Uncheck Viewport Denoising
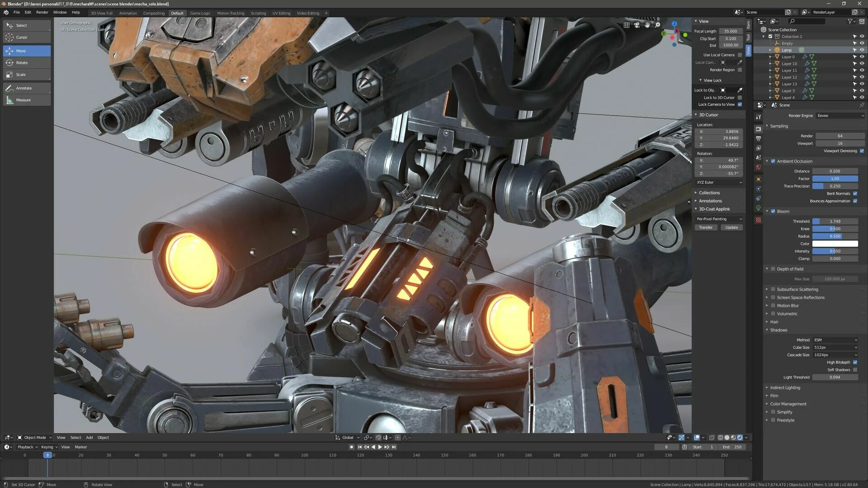The image size is (868, 488). click(862, 151)
